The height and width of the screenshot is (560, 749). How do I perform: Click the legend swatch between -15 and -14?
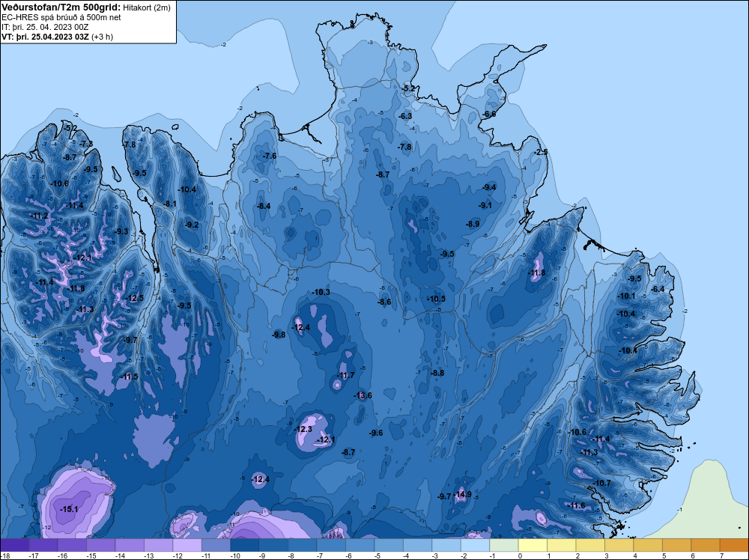(x=101, y=545)
